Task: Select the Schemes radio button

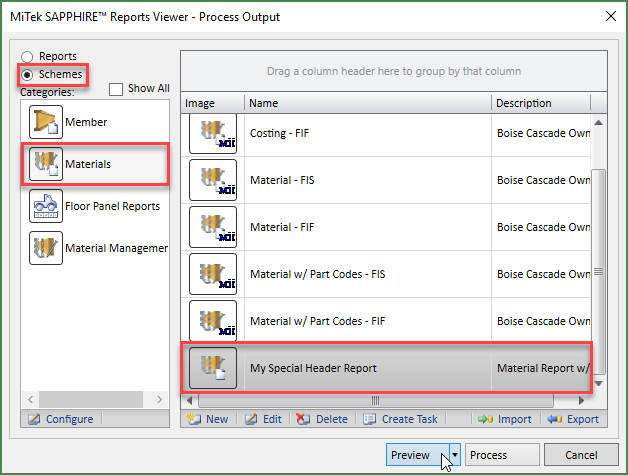Action: pos(27,75)
